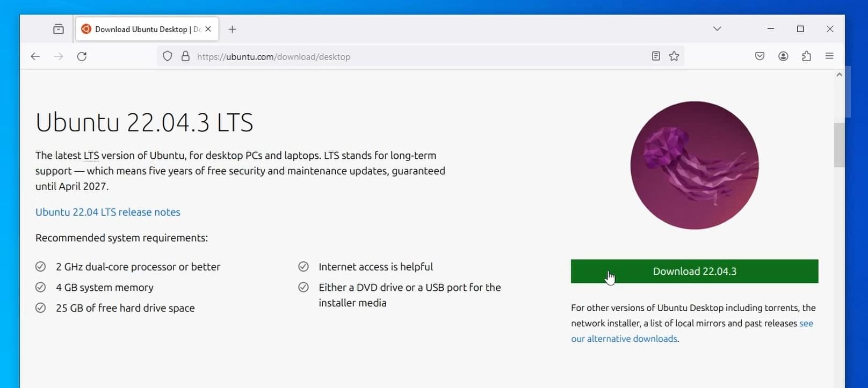Viewport: 868px width, 388px height.
Task: Click checkmark icon beside DVD drive item
Action: [x=303, y=287]
